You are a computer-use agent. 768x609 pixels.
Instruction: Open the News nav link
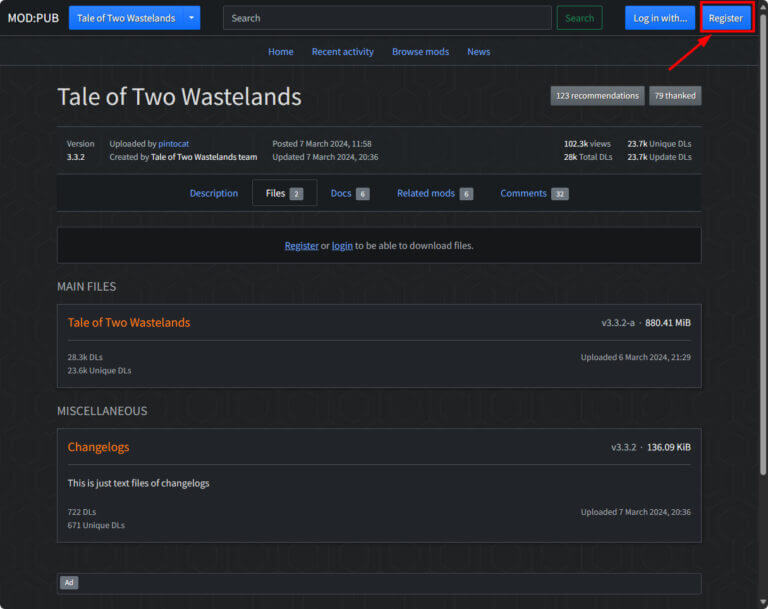(x=478, y=52)
